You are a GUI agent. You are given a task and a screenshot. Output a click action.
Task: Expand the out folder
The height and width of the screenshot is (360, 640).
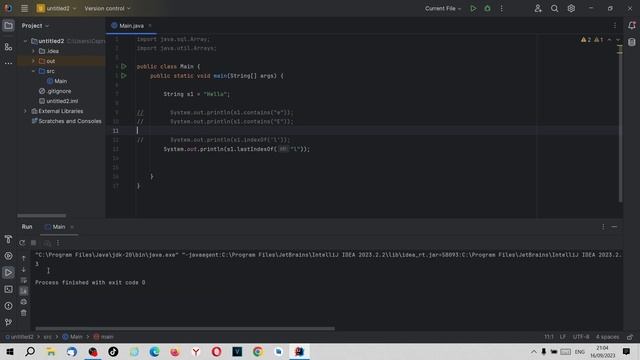[x=33, y=61]
